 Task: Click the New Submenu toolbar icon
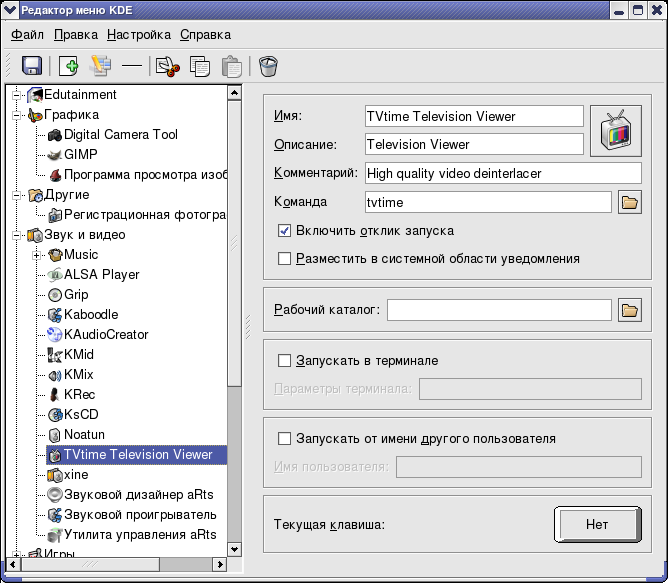[101, 66]
